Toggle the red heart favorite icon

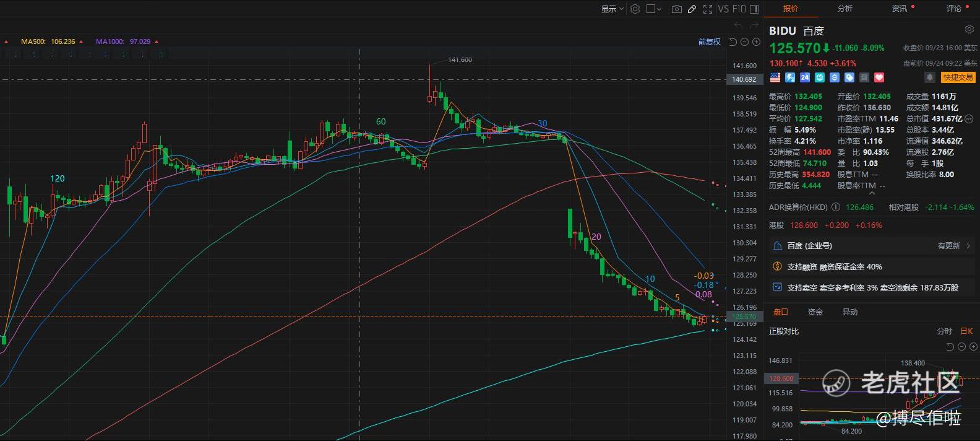tap(879, 77)
